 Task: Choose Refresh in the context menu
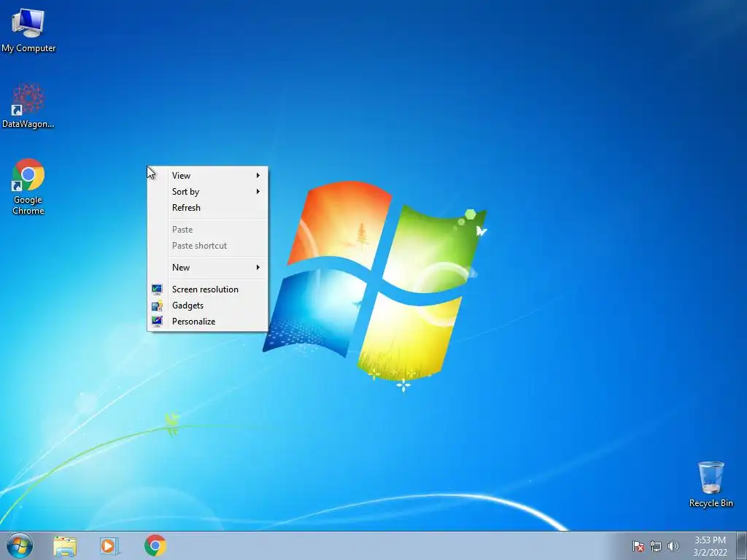coord(207,208)
